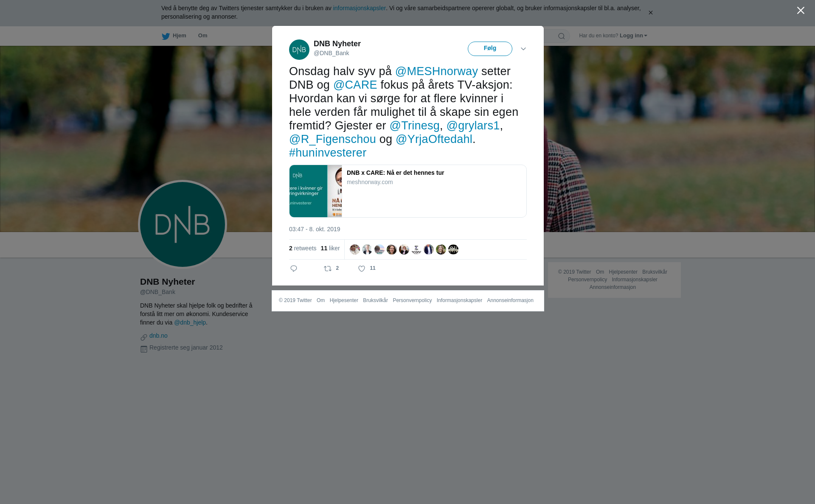815x504 pixels.
Task: Follow DNB Nyheter with Følg button
Action: click(x=490, y=49)
